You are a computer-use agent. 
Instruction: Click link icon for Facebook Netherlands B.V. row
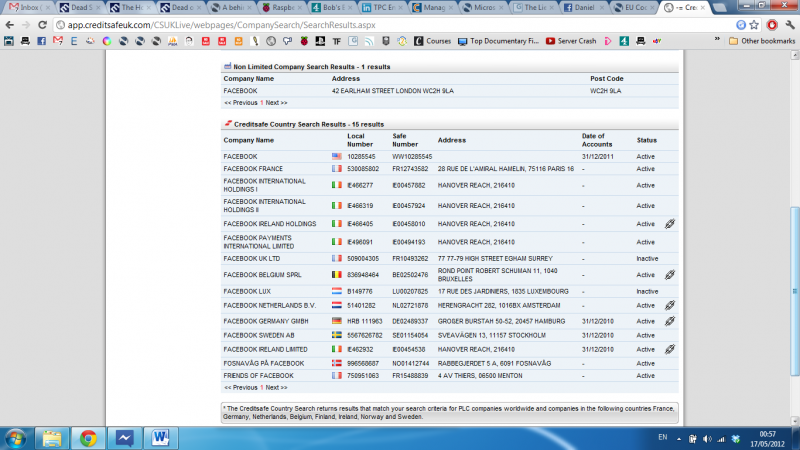(x=670, y=305)
